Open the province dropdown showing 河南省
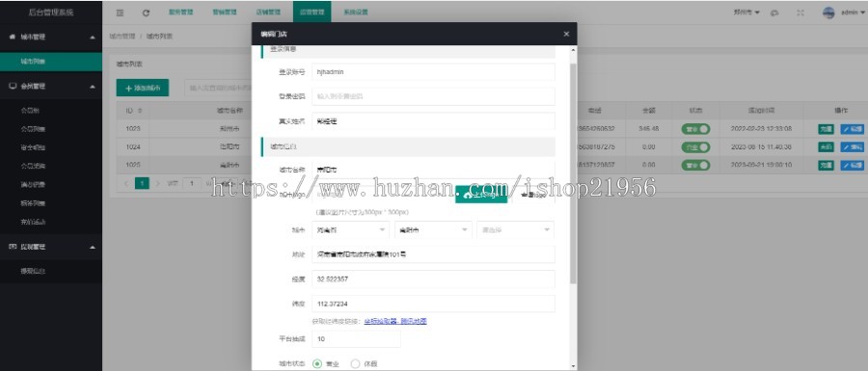This screenshot has height=371, width=868. (350, 230)
